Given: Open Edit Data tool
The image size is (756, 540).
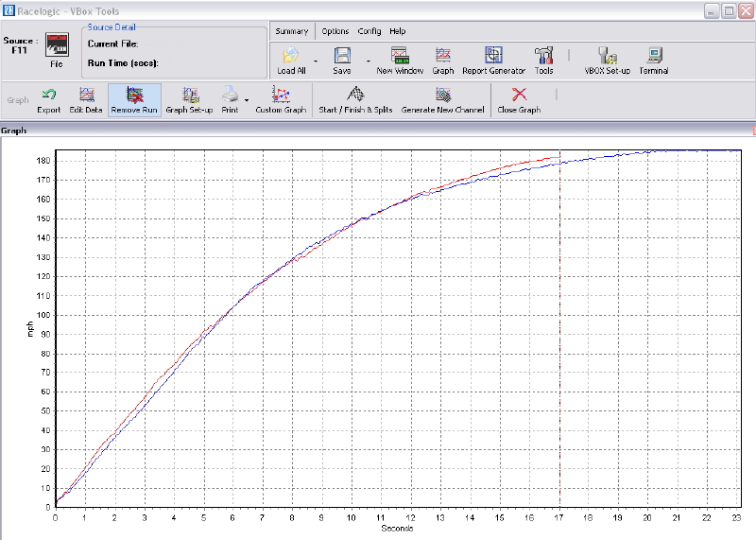Looking at the screenshot, I should point(87,99).
